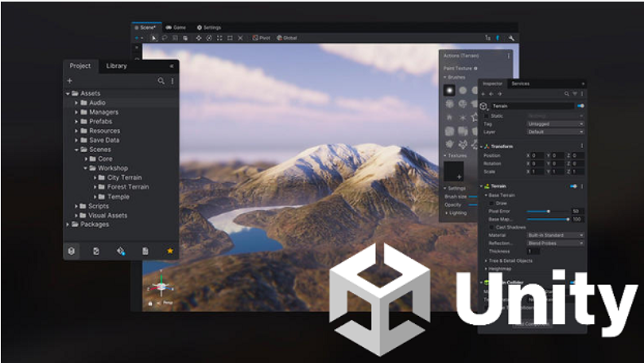Select the Rect tool in Scene toolbar

(230, 38)
